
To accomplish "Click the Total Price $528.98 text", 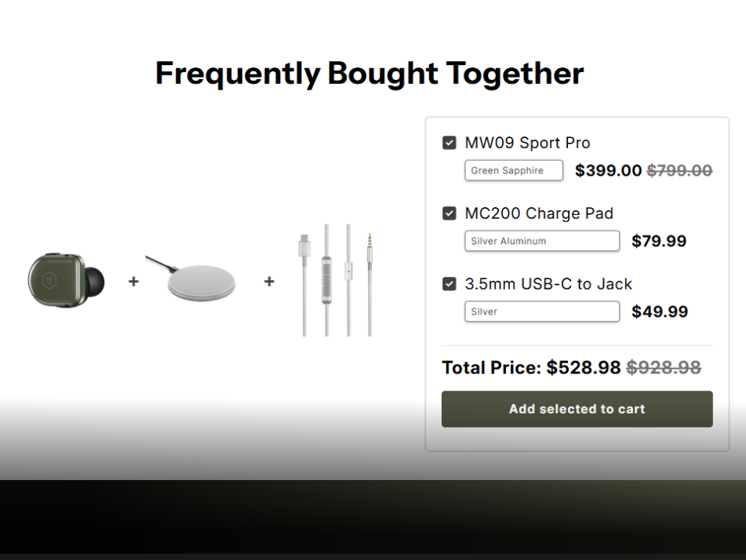I will [531, 367].
